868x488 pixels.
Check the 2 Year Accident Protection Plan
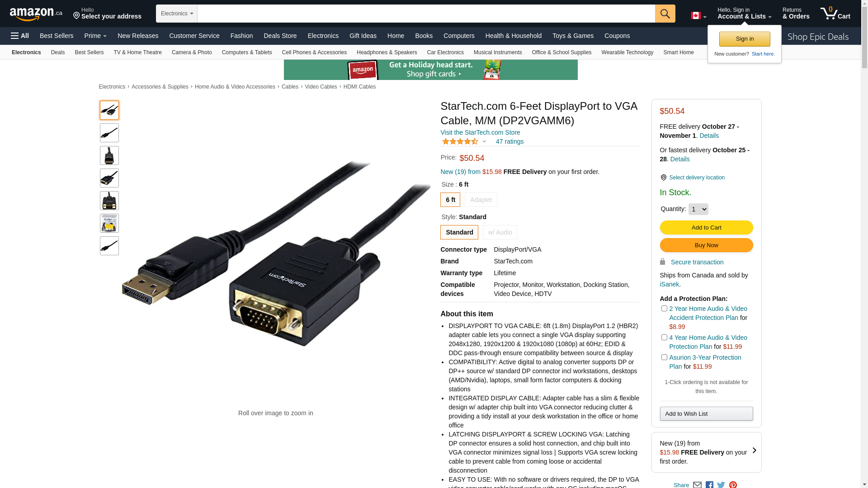[664, 309]
